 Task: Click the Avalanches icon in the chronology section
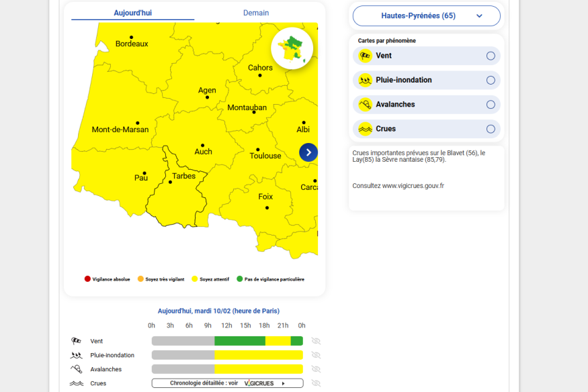(x=76, y=369)
